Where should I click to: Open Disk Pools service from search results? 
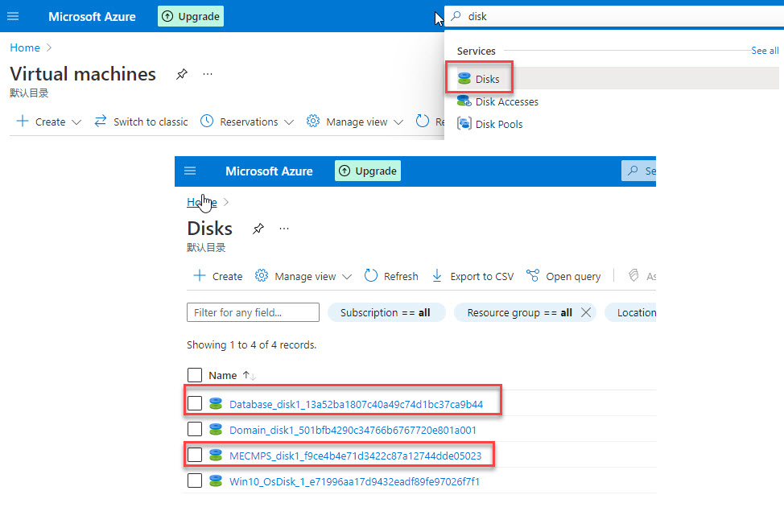tap(498, 124)
